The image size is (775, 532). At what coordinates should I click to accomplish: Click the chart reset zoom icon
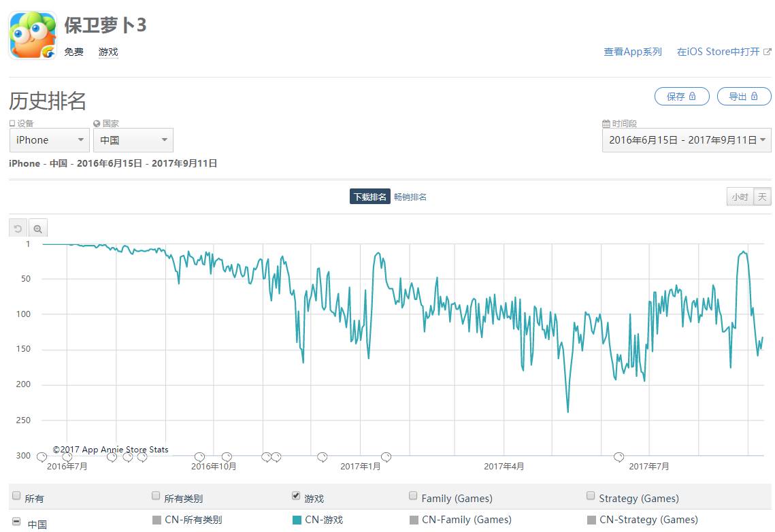(x=18, y=229)
